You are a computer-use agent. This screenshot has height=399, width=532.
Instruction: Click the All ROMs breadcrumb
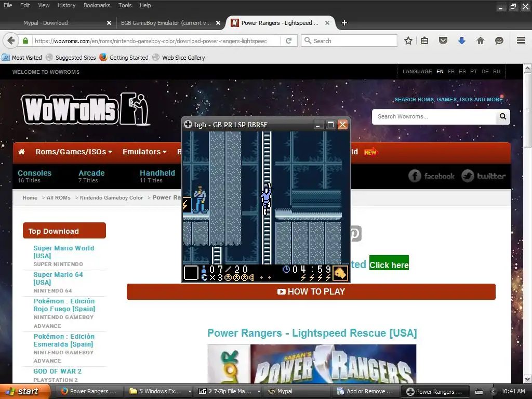(x=58, y=197)
